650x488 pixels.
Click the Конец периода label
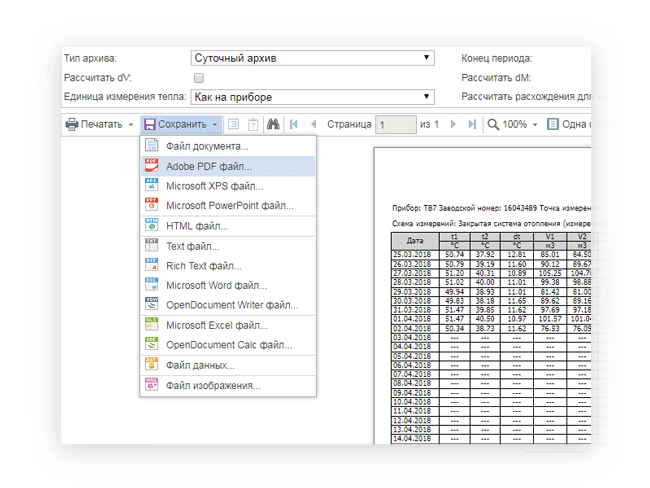497,58
